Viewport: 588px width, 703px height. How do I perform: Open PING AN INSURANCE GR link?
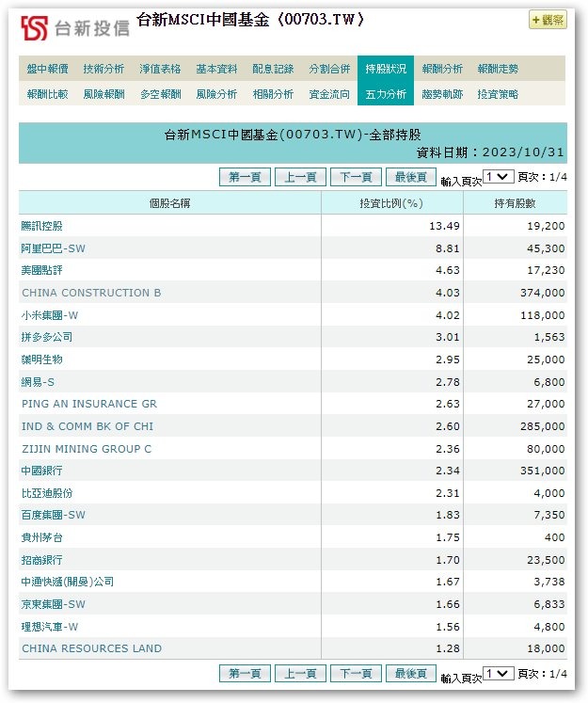(x=89, y=404)
